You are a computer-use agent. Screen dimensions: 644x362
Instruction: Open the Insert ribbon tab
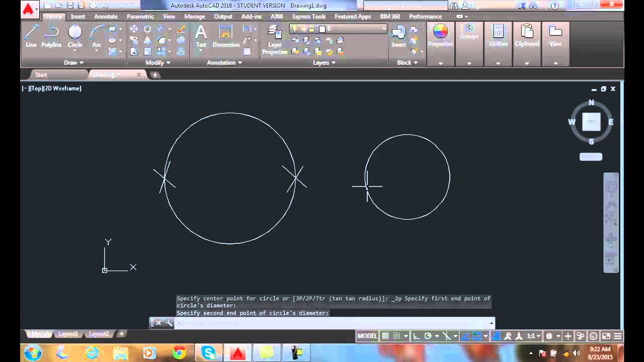coord(78,17)
